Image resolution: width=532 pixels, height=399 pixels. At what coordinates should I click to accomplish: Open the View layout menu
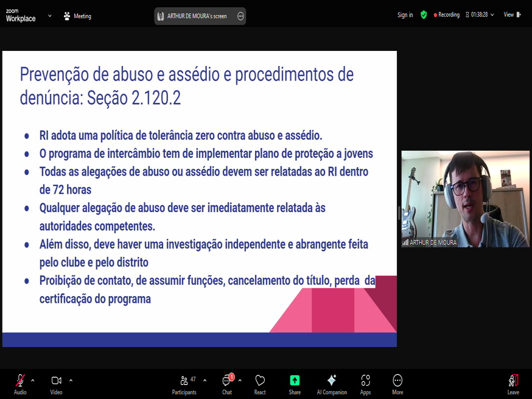coord(511,15)
